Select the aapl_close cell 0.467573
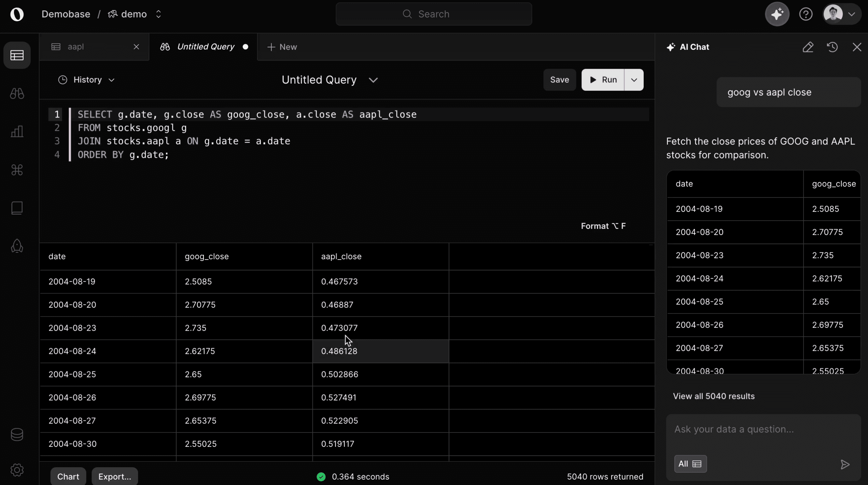The width and height of the screenshot is (868, 485). [x=380, y=281]
